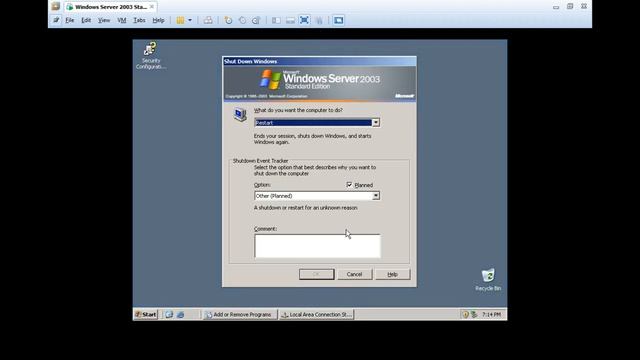Click the 'Shutdown Event Tracker' group label
Image resolution: width=640 pixels, height=360 pixels.
click(260, 161)
